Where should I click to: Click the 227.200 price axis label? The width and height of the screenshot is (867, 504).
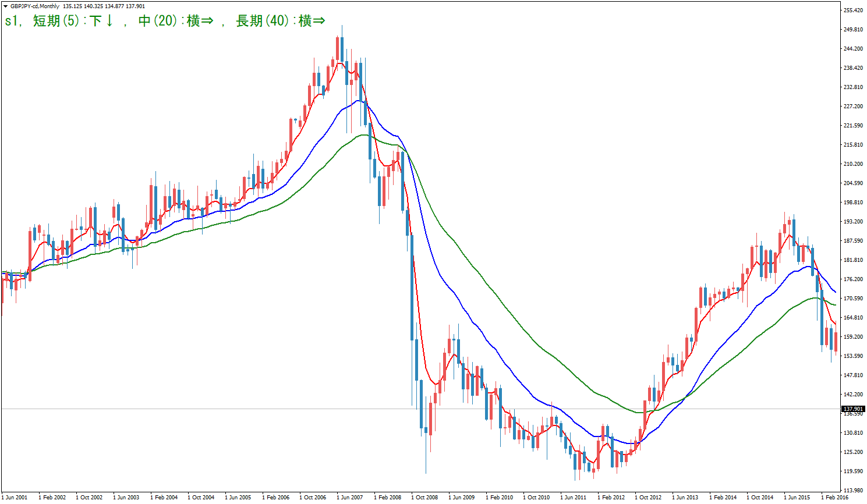click(x=853, y=107)
